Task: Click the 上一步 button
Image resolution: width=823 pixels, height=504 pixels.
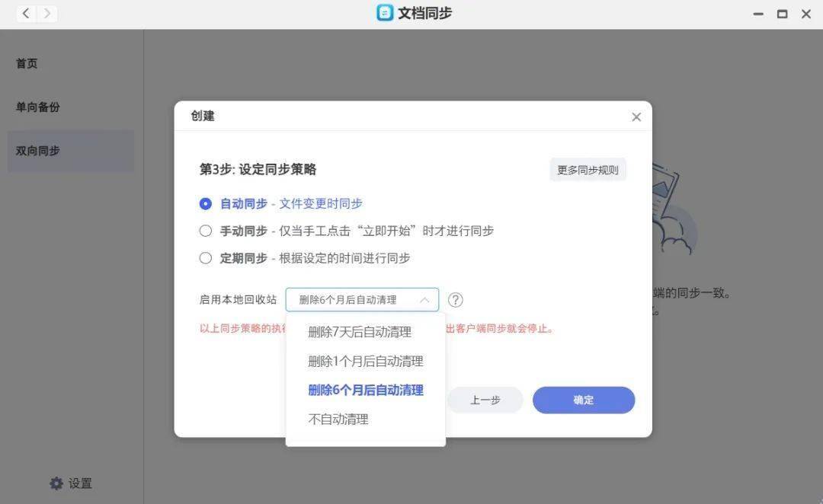Action: tap(485, 400)
